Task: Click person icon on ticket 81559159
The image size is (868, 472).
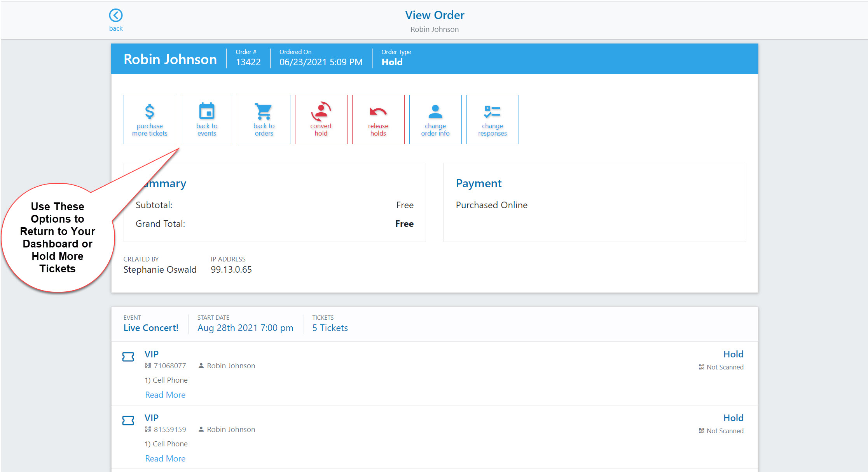Action: click(x=201, y=429)
